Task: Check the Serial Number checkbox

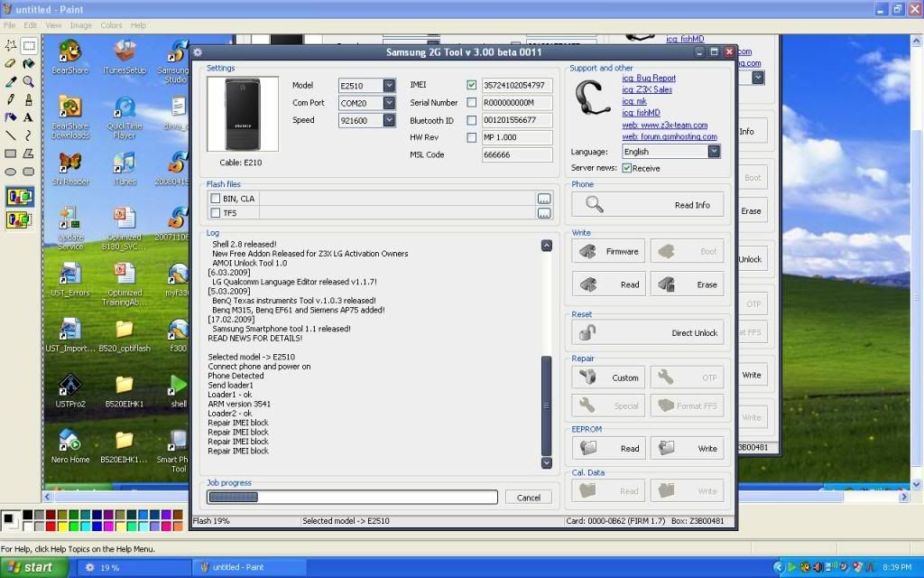Action: (x=471, y=103)
